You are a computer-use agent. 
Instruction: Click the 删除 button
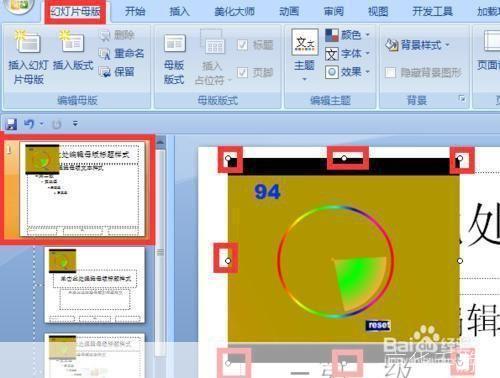click(x=117, y=35)
